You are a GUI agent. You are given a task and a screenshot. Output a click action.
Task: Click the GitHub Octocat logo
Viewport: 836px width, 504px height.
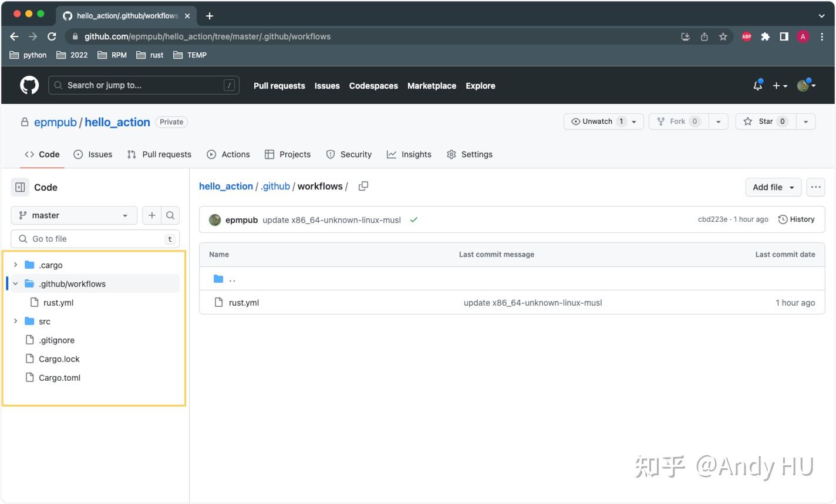tap(29, 85)
